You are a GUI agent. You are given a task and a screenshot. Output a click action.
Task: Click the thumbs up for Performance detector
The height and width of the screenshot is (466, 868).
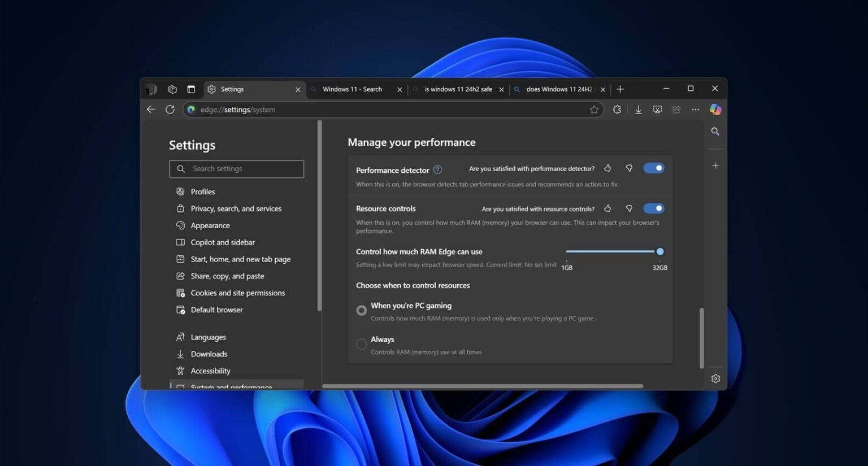[x=607, y=168]
